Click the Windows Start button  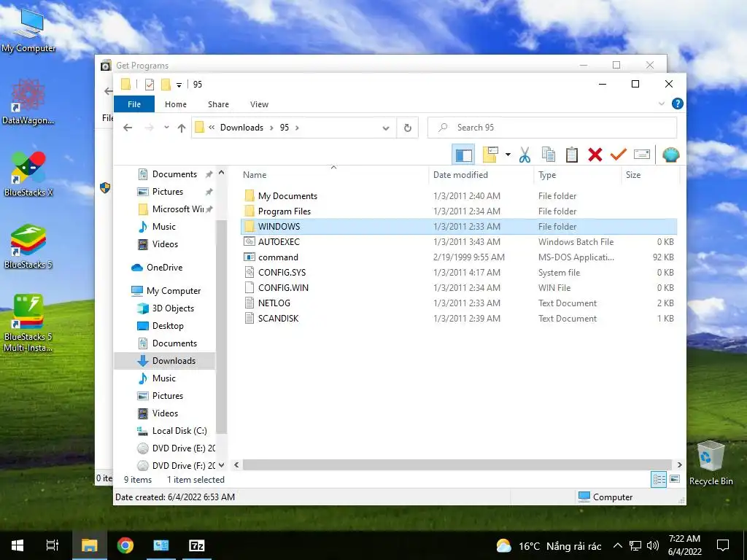coord(18,545)
